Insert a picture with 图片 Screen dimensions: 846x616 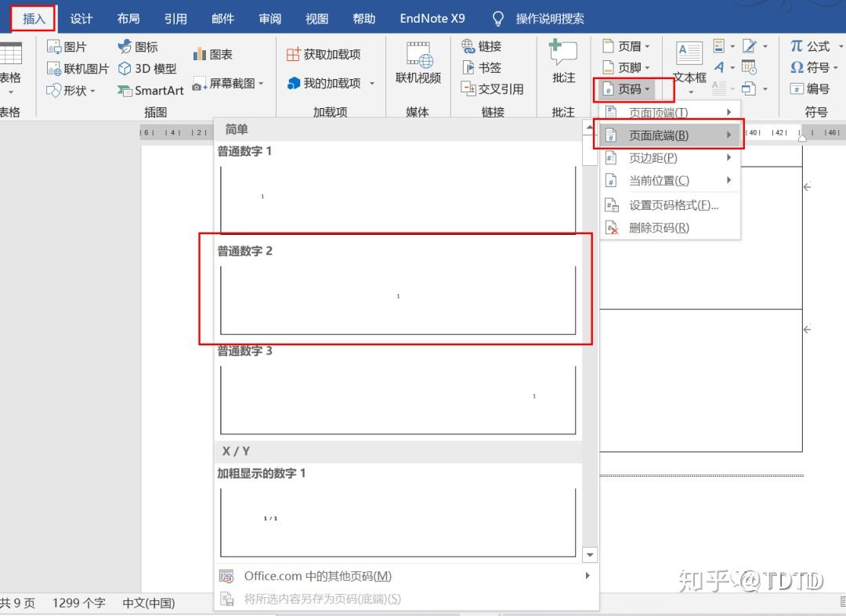point(67,47)
